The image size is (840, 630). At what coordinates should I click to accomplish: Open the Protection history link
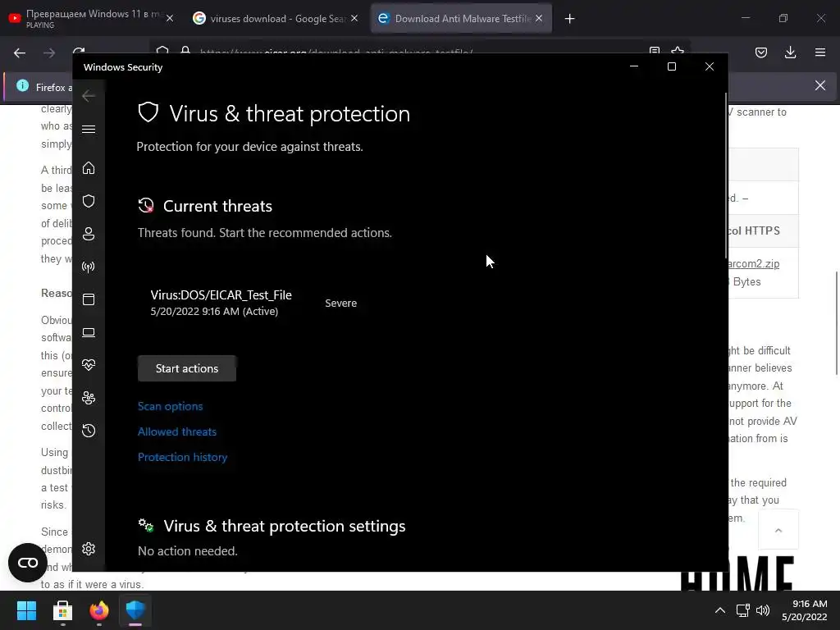point(183,457)
